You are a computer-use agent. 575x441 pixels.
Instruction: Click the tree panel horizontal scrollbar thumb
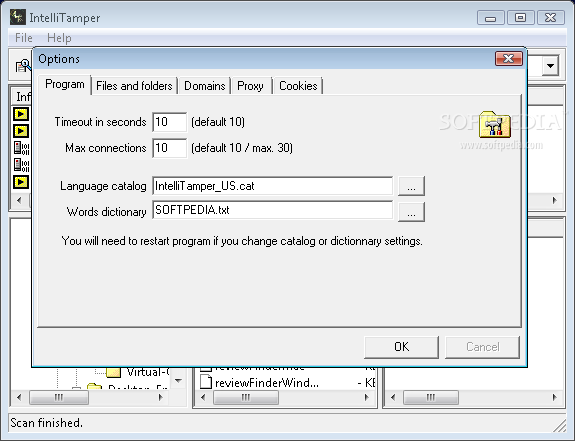pyautogui.click(x=59, y=397)
